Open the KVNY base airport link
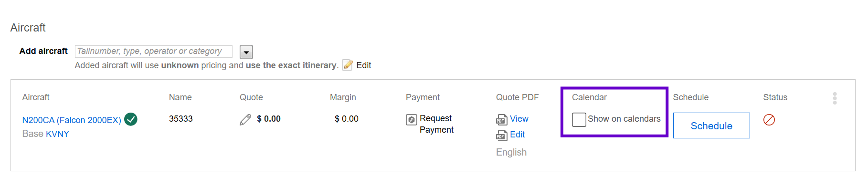 [x=57, y=134]
